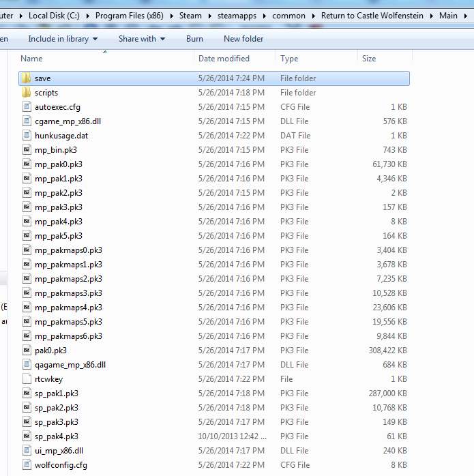Open the Include in library dropdown
The image size is (474, 476).
click(x=63, y=39)
